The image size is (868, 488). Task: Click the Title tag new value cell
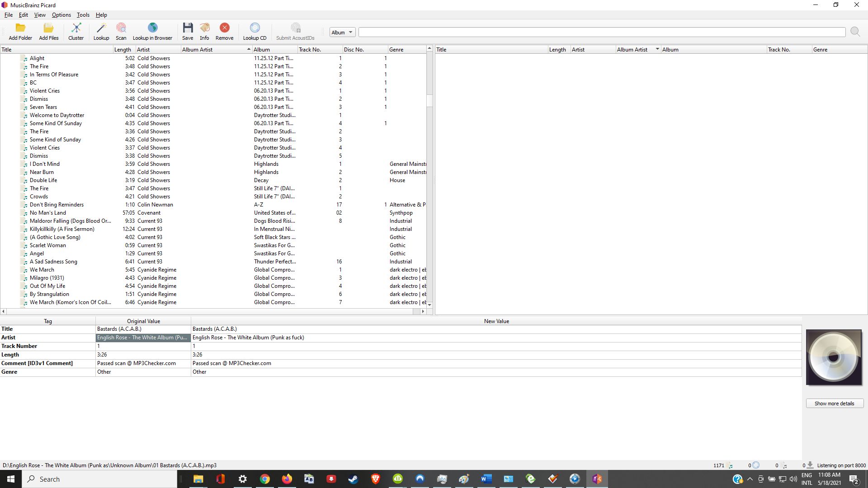[x=496, y=329]
